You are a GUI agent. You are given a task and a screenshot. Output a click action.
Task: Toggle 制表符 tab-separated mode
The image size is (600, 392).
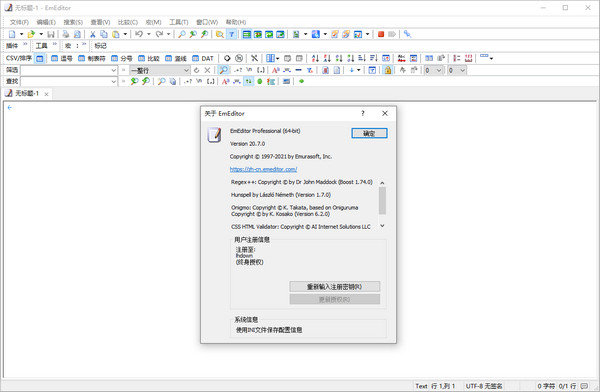91,58
